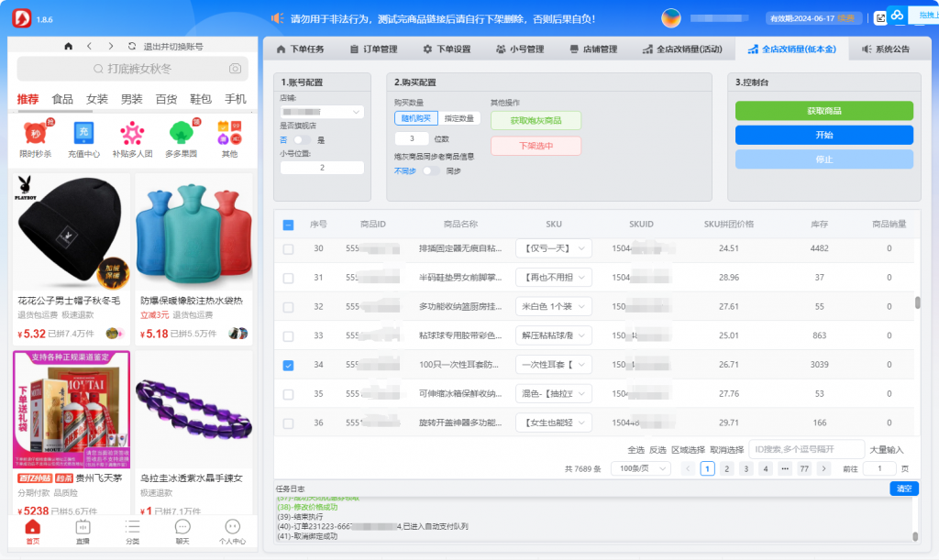Open SKU dropdown 解压粘粘球 in row 33
939x560 pixels.
pos(553,335)
